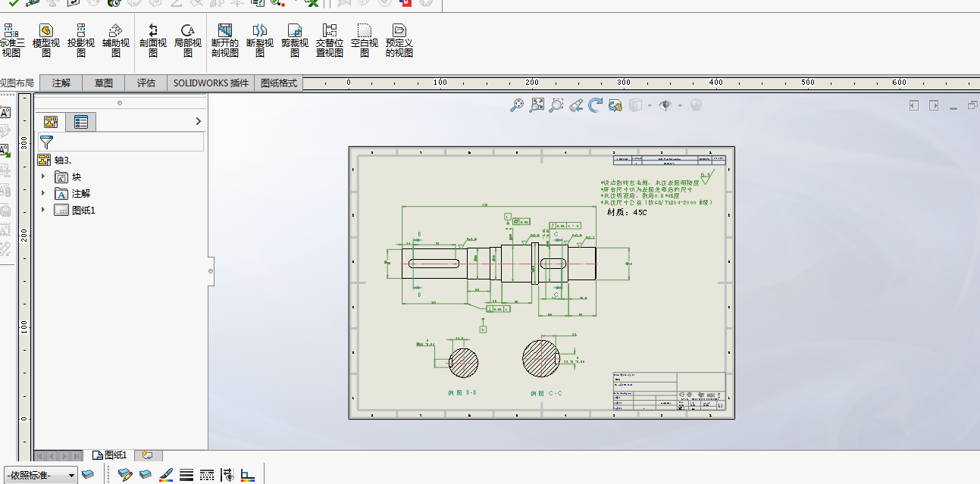Click the right-panel arrow document control

point(934,106)
